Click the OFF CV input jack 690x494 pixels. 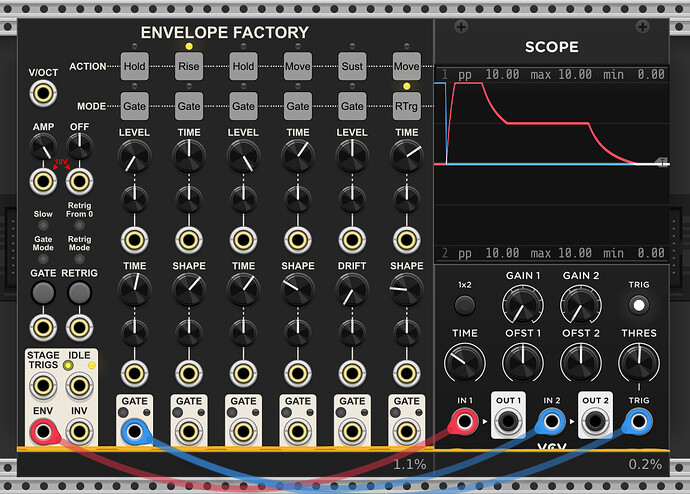pos(79,181)
